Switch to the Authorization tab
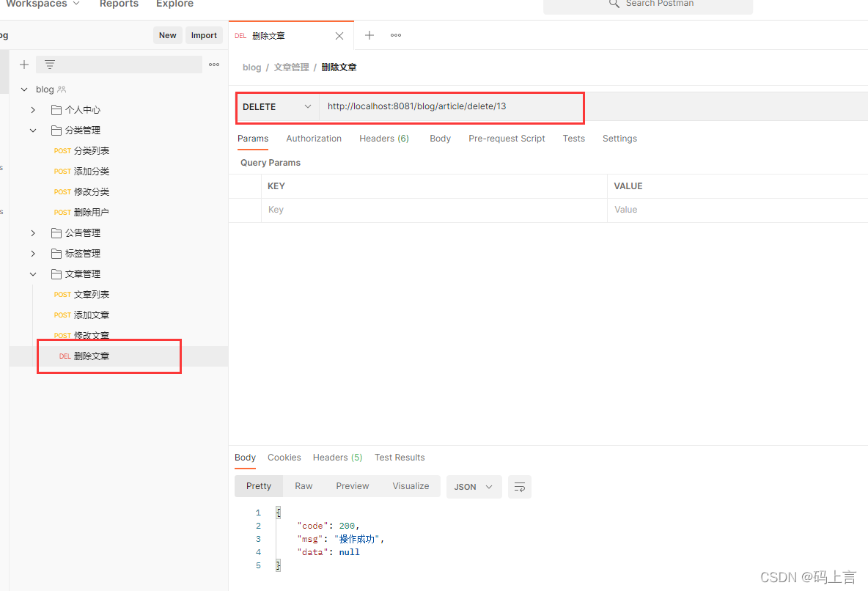 point(314,139)
